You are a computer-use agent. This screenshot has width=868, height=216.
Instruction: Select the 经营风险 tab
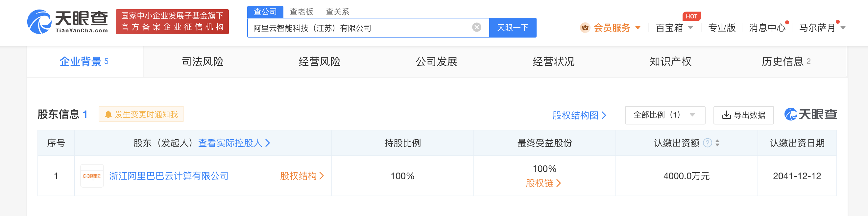[x=320, y=62]
